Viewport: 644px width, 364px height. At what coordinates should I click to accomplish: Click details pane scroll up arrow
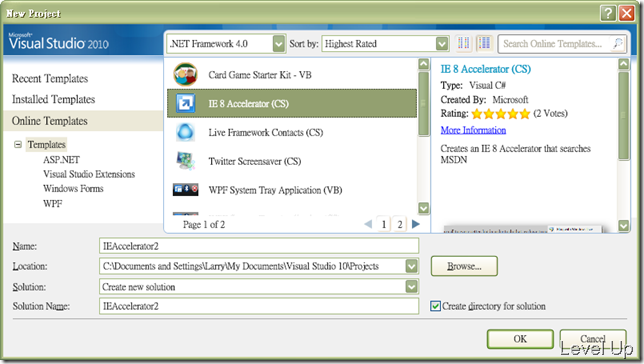pyautogui.click(x=623, y=64)
